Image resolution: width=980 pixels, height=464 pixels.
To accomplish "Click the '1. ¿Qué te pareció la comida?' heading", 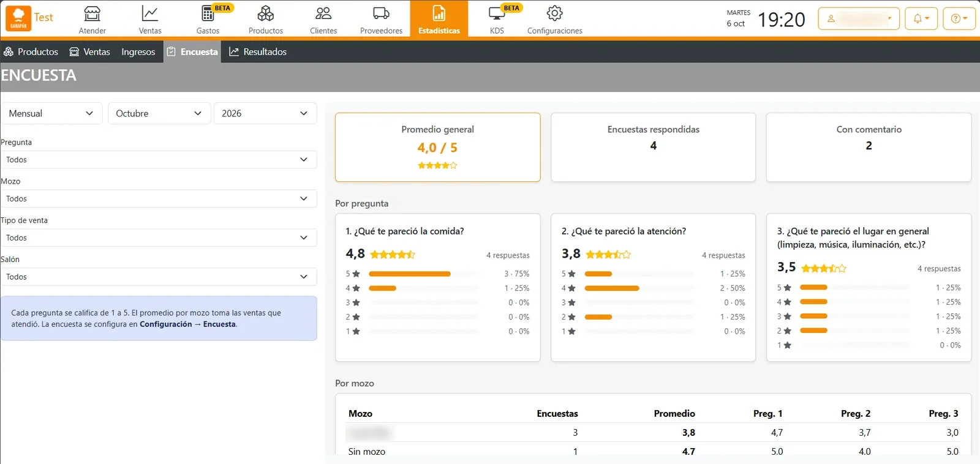I will [x=405, y=231].
